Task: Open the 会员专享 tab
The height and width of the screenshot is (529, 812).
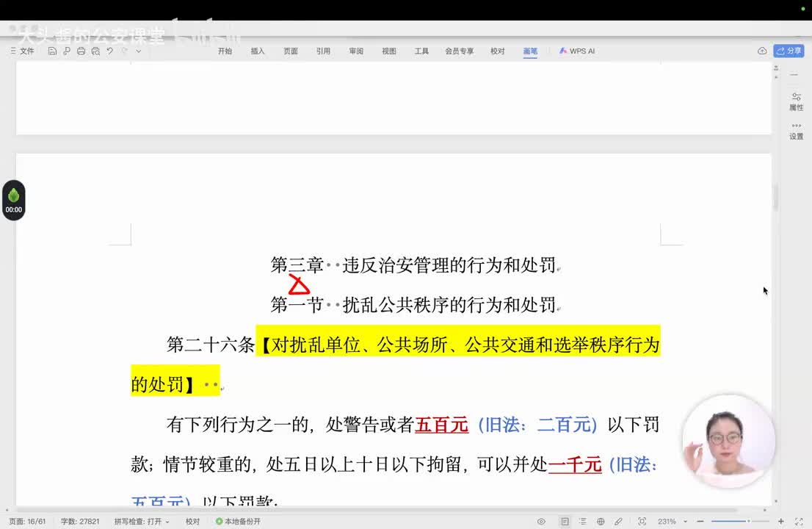Action: point(460,51)
